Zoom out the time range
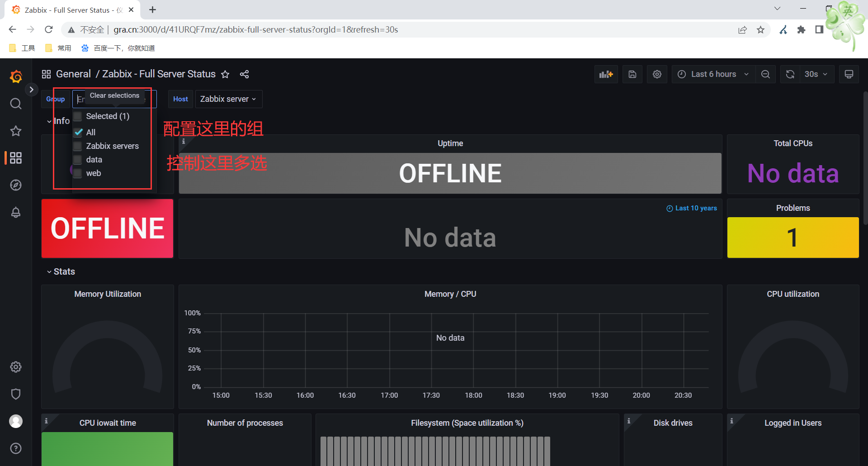868x466 pixels. [765, 74]
